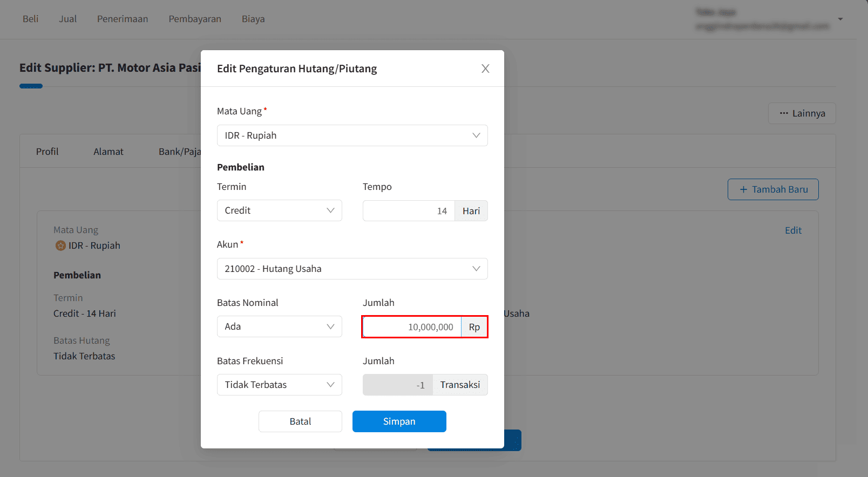Click the Simpan button
The width and height of the screenshot is (868, 477).
[x=399, y=421]
